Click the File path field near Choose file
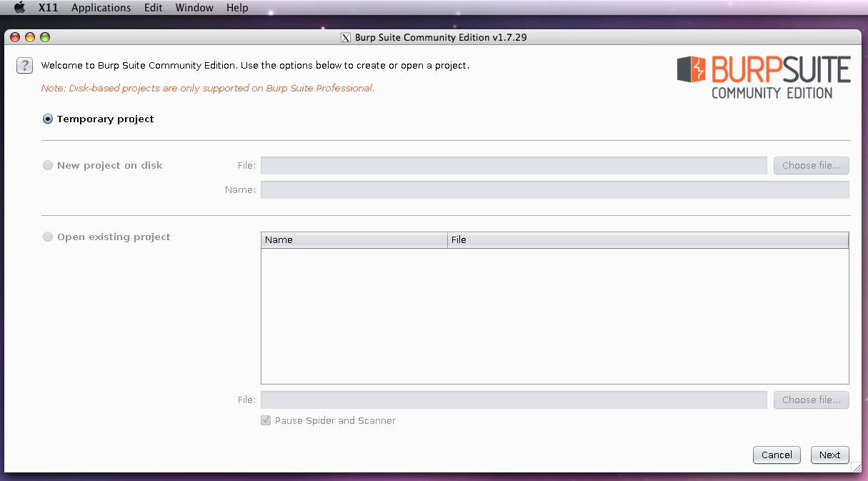 (514, 400)
